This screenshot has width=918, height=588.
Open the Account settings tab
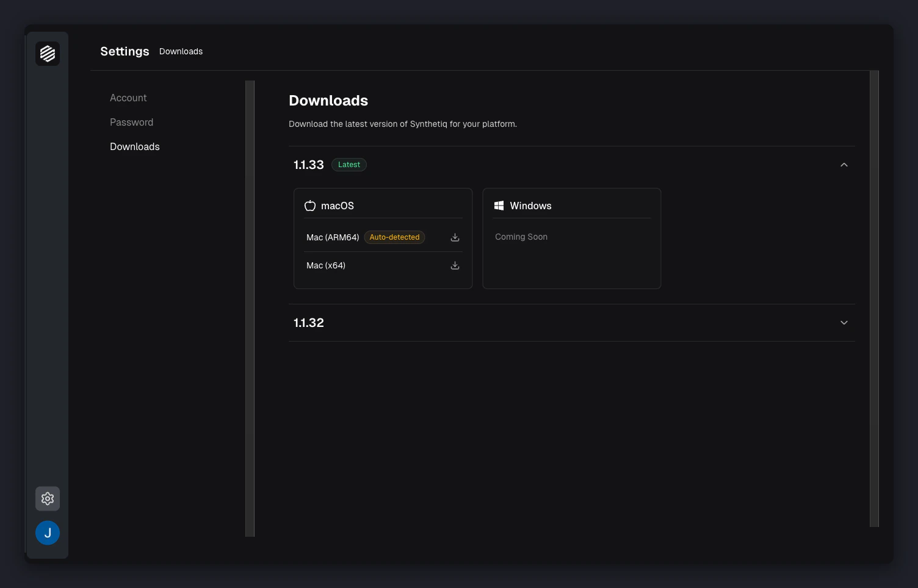pyautogui.click(x=128, y=98)
